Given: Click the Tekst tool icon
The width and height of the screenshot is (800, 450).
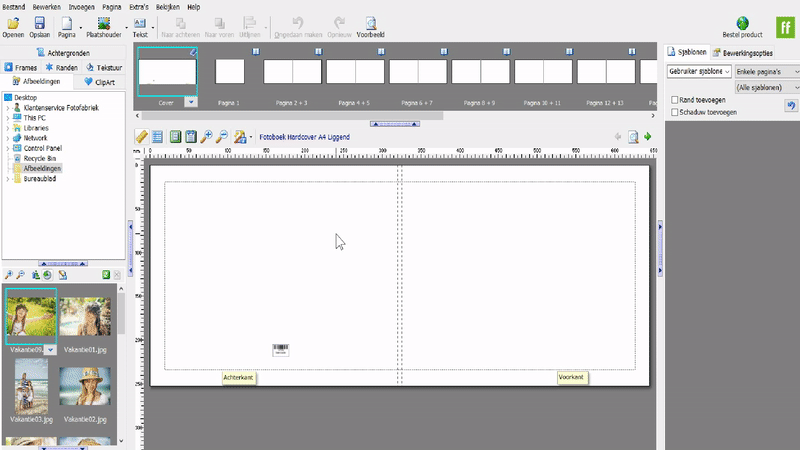Looking at the screenshot, I should [139, 23].
